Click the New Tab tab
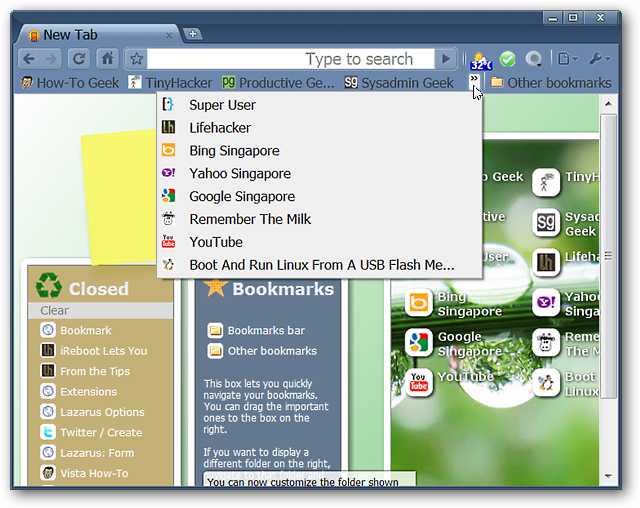This screenshot has width=640, height=508. pos(98,35)
